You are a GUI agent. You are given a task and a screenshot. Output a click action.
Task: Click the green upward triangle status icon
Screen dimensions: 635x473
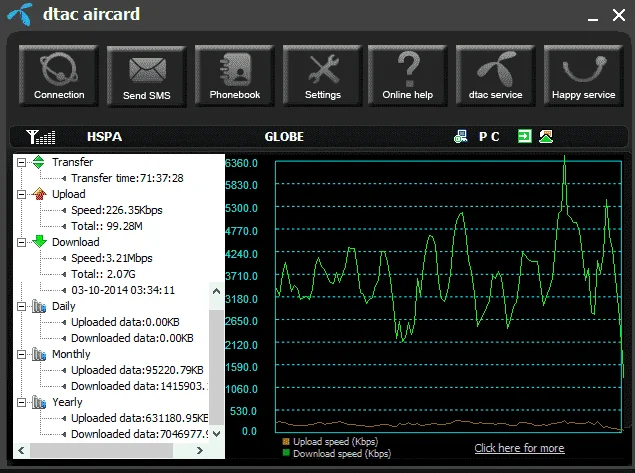[546, 136]
